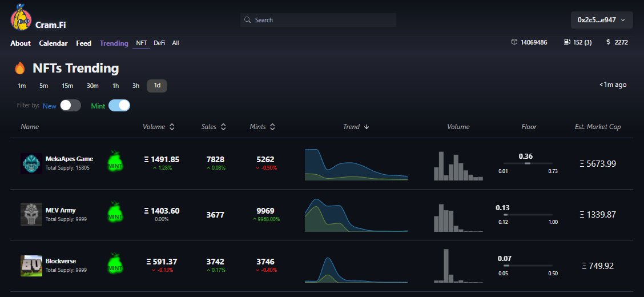Click the MEV Army trend chart

click(356, 215)
